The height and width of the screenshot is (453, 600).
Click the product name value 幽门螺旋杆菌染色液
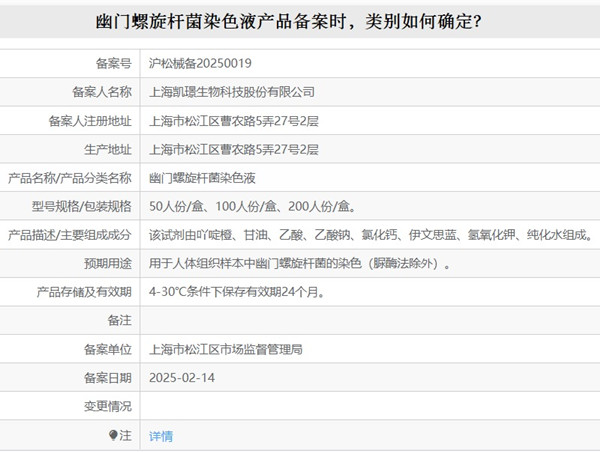[x=202, y=178]
